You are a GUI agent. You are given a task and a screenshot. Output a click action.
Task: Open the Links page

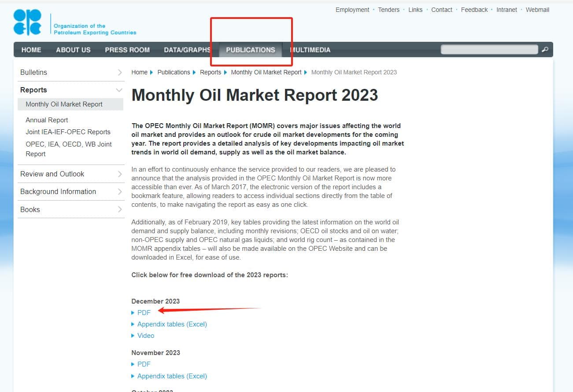coord(415,10)
